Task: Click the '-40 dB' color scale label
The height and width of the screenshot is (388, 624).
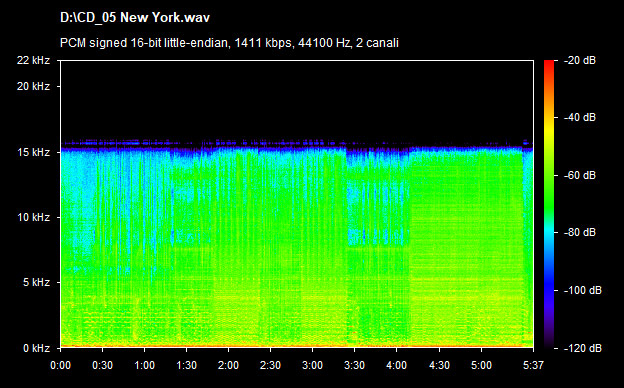Action: coord(580,117)
